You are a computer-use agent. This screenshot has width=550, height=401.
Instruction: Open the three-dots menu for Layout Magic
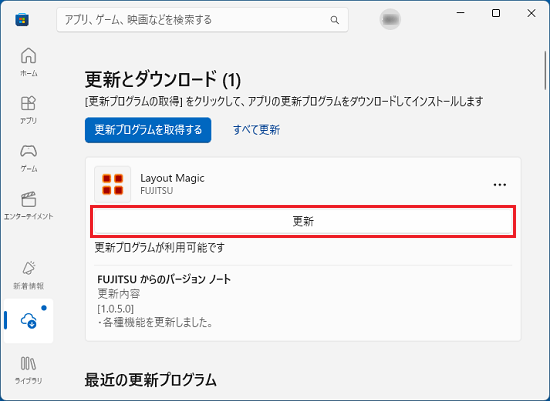click(499, 185)
